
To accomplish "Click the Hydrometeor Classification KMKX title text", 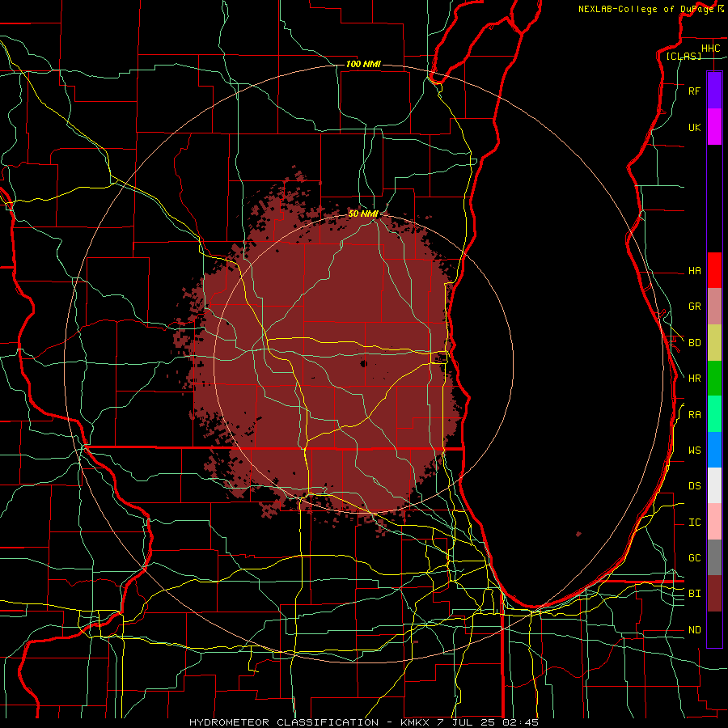I will (364, 722).
